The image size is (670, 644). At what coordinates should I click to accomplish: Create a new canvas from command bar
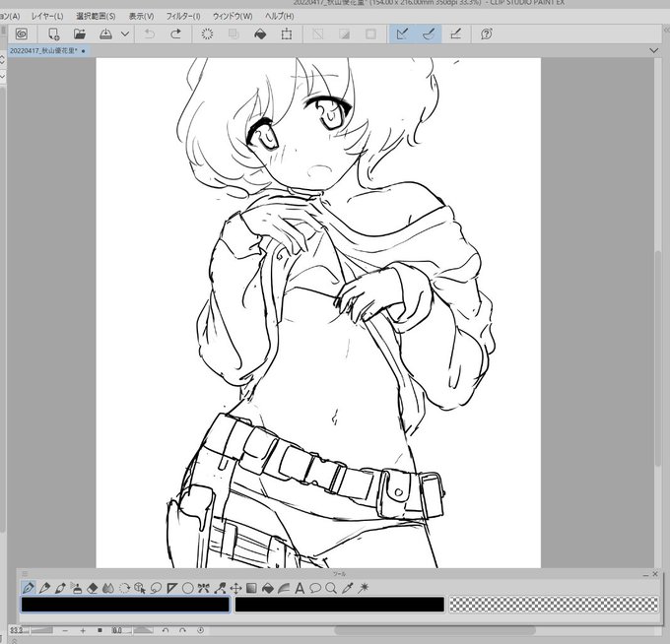[x=53, y=33]
